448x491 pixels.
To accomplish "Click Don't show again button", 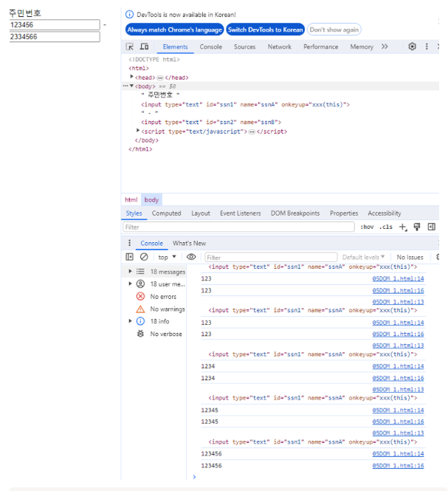I will [x=334, y=30].
